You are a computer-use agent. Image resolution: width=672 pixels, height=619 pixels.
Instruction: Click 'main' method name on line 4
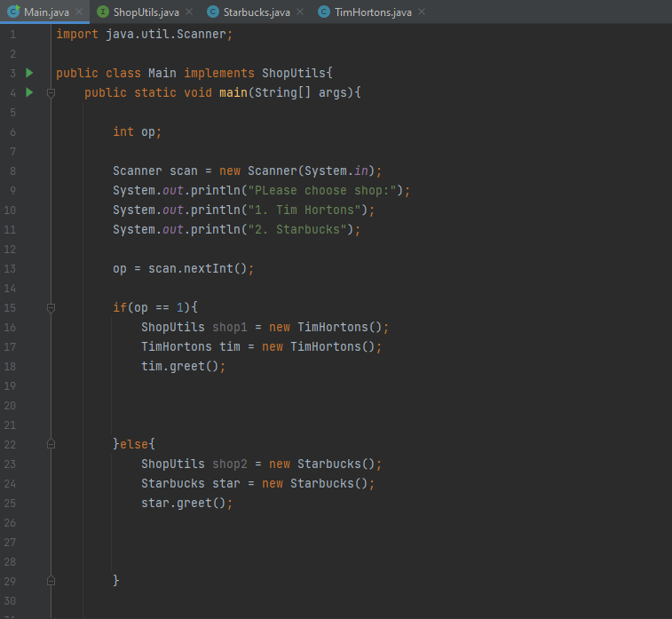(233, 92)
